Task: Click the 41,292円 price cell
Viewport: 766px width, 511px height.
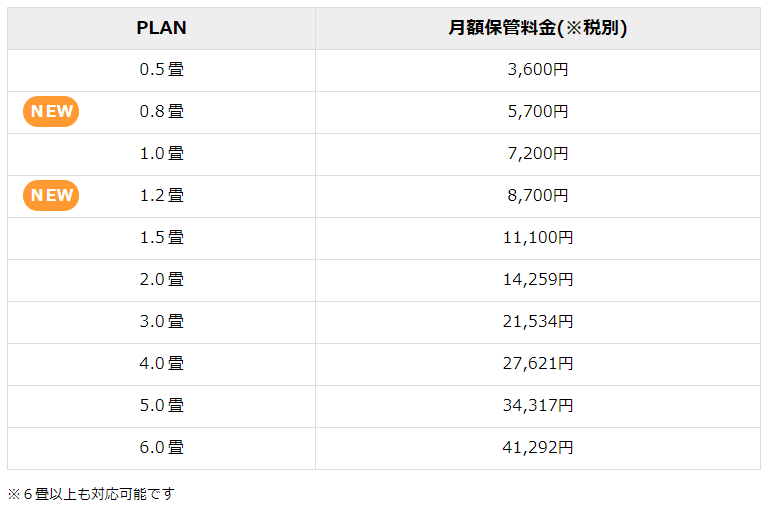Action: 537,448
